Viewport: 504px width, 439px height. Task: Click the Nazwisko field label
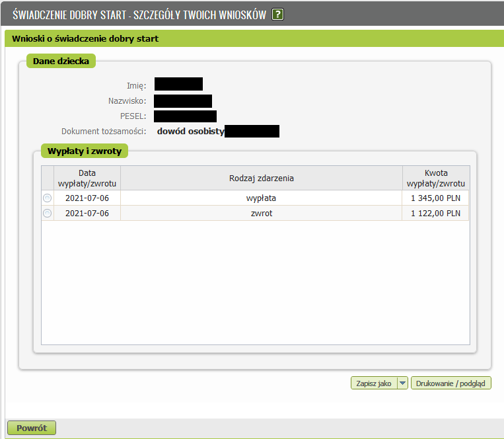click(127, 101)
